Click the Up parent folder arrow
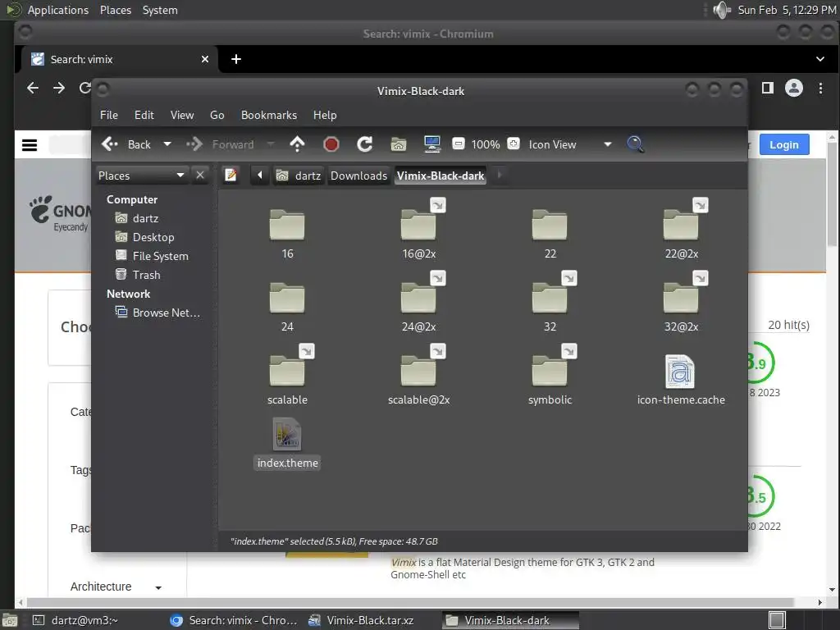 click(297, 144)
